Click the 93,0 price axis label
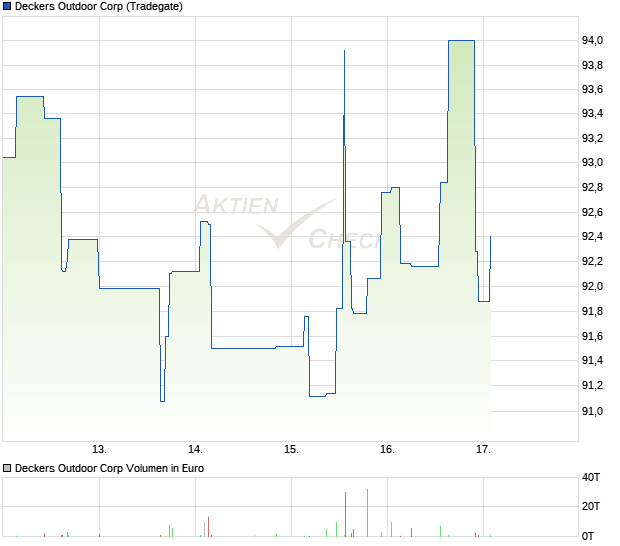 pos(592,162)
